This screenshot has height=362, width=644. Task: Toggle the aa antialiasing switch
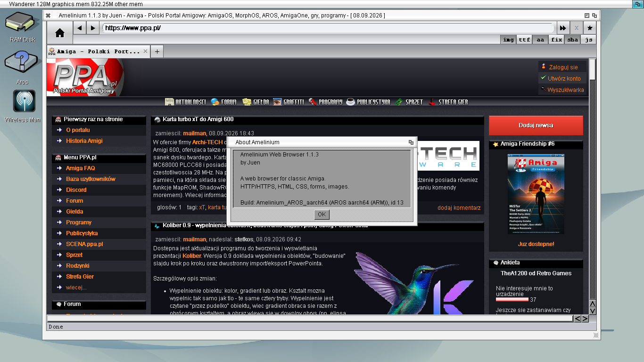point(540,40)
